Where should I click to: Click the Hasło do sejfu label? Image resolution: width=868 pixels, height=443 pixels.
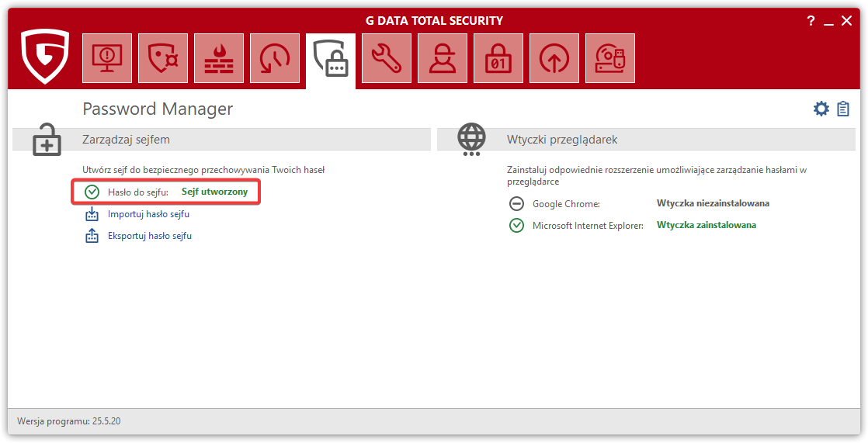click(138, 192)
